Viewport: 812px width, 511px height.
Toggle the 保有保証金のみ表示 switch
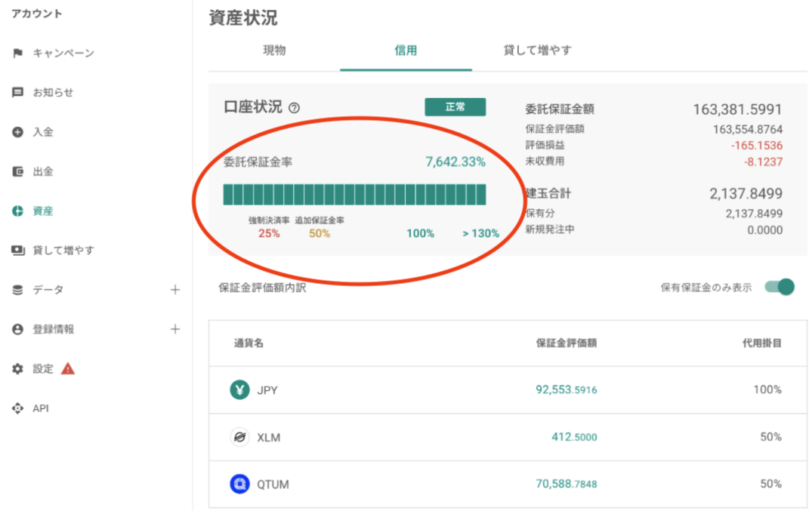click(780, 287)
